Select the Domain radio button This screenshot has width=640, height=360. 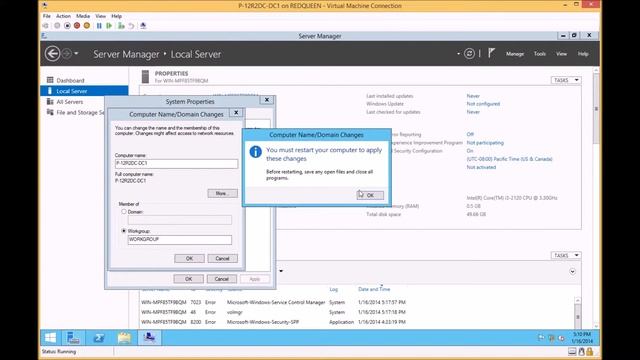pyautogui.click(x=124, y=212)
